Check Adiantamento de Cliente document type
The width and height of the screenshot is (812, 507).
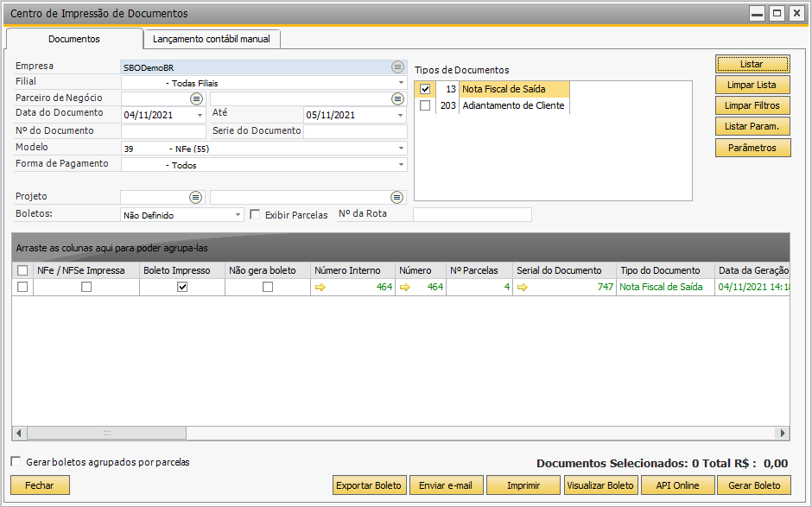point(425,105)
